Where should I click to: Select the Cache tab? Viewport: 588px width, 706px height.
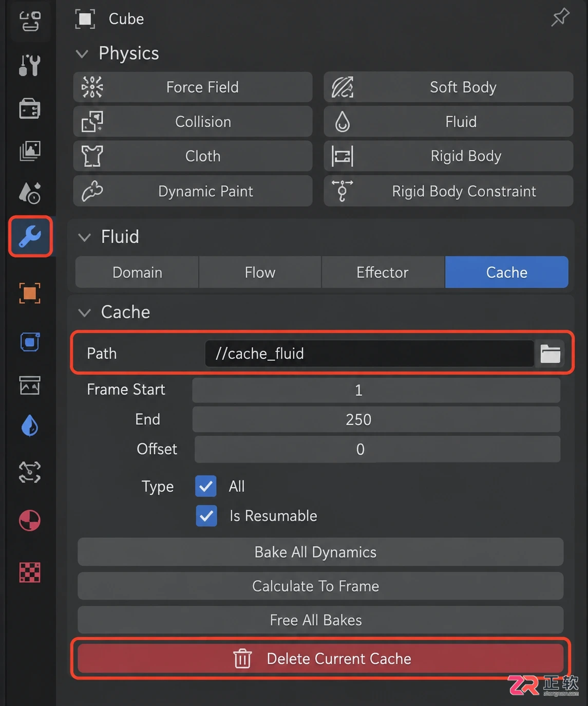pyautogui.click(x=506, y=272)
